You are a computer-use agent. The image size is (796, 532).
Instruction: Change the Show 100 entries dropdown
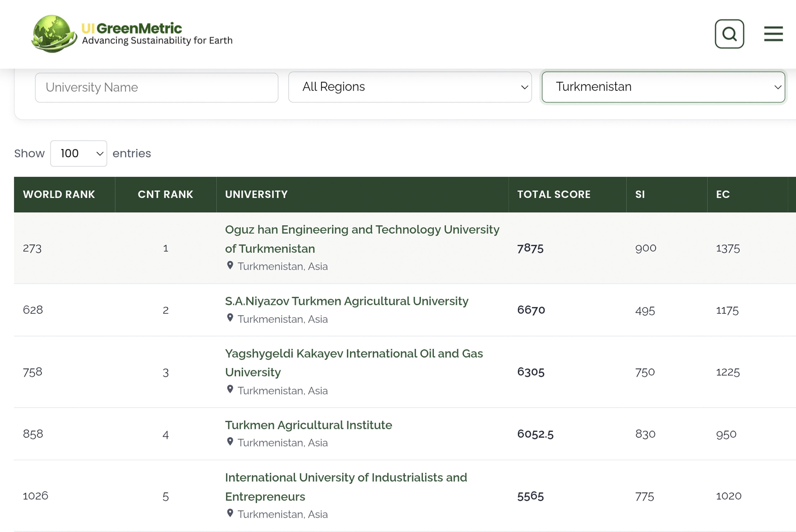79,153
